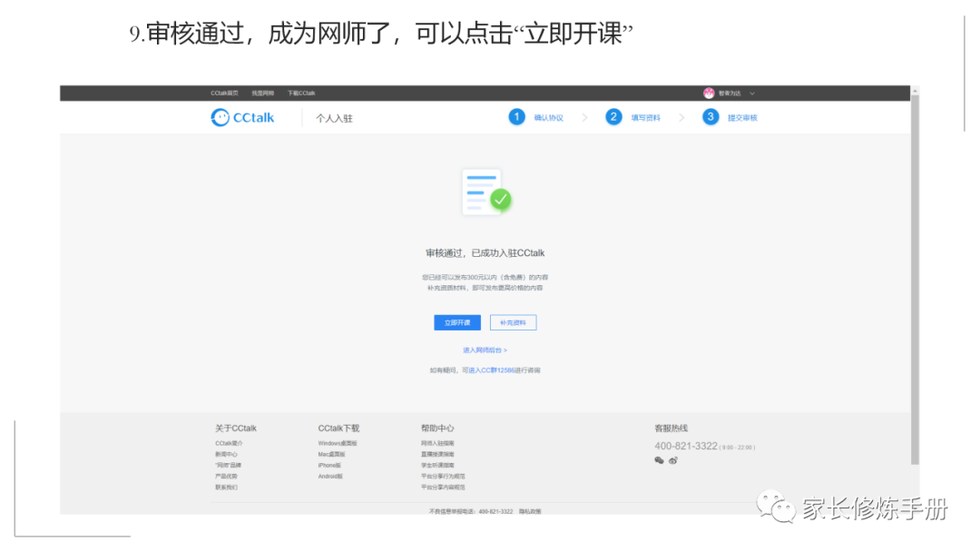This screenshot has width=980, height=552.
Task: Open the 平台分享内容规范 help link
Action: click(443, 487)
